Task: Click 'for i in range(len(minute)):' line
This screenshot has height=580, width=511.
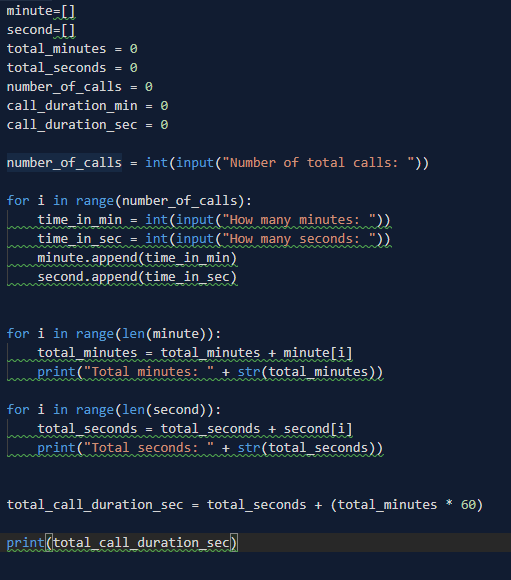Action: (114, 334)
